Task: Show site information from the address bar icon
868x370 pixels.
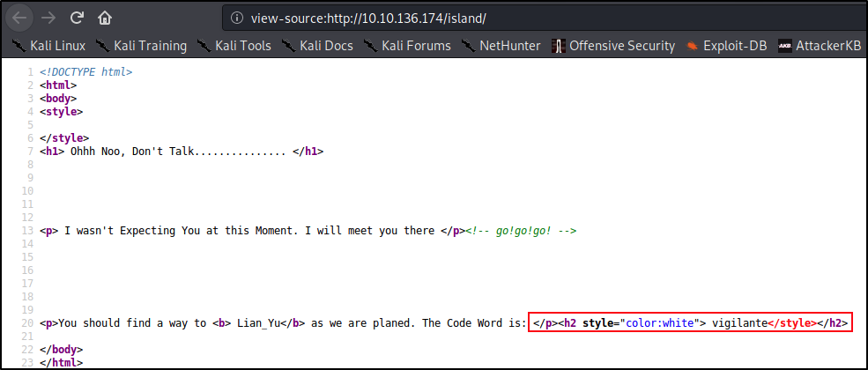Action: [x=237, y=18]
